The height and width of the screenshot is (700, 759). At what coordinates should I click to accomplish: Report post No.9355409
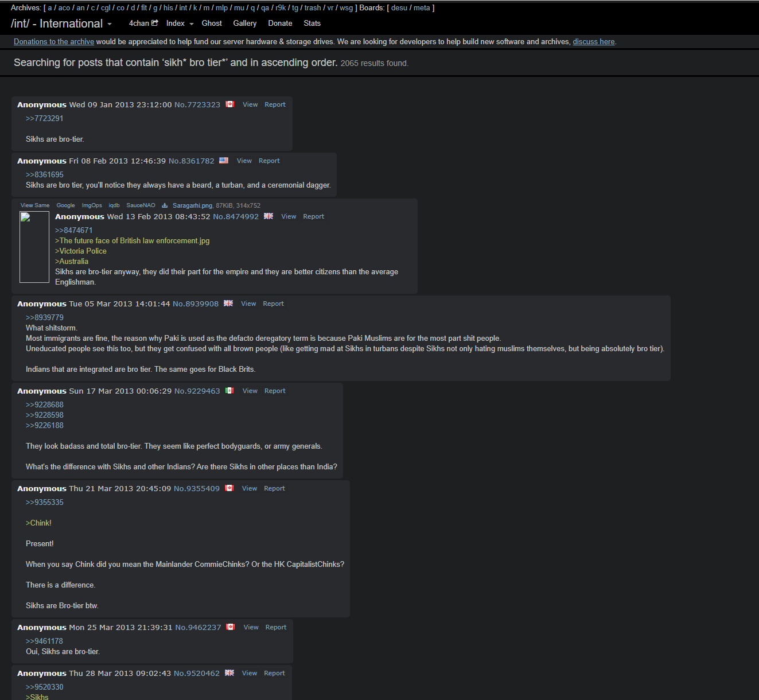pyautogui.click(x=274, y=488)
